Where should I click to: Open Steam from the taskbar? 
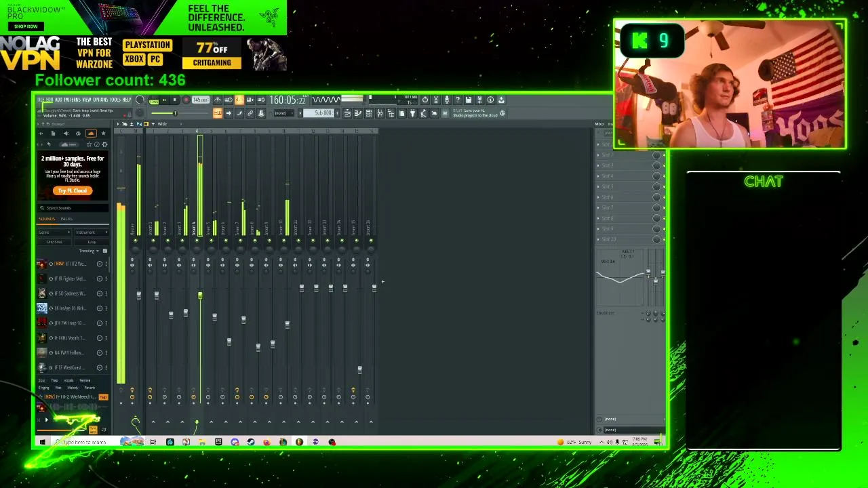251,442
